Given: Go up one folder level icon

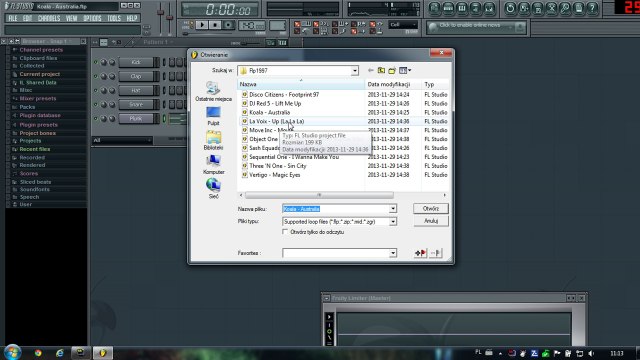Looking at the screenshot, I should point(381,71).
